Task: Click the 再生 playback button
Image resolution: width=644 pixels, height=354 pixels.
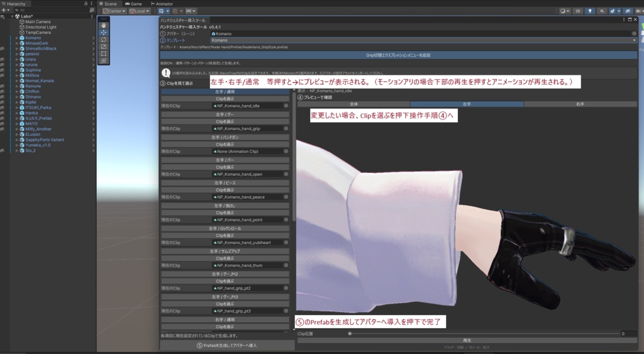Action: [467, 340]
